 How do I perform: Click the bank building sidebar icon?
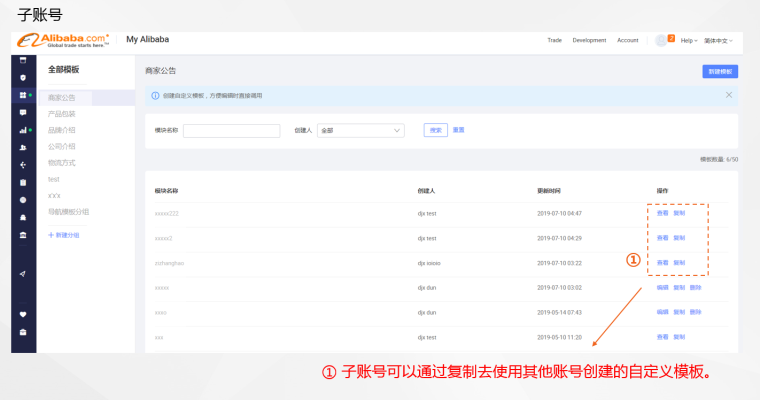coord(23,235)
